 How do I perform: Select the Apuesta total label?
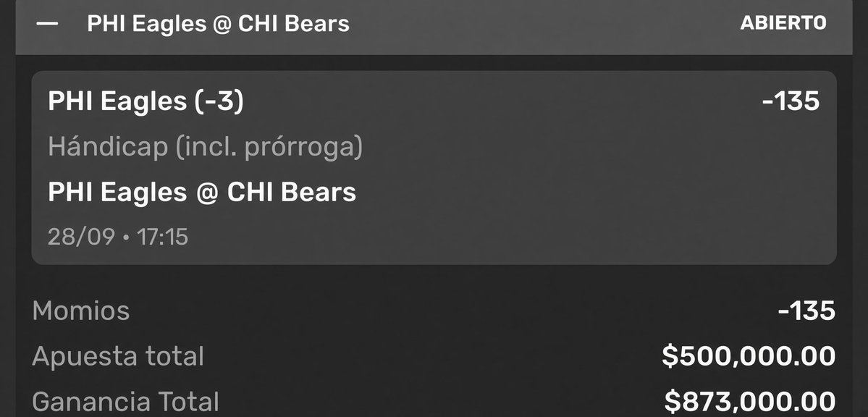coord(118,356)
